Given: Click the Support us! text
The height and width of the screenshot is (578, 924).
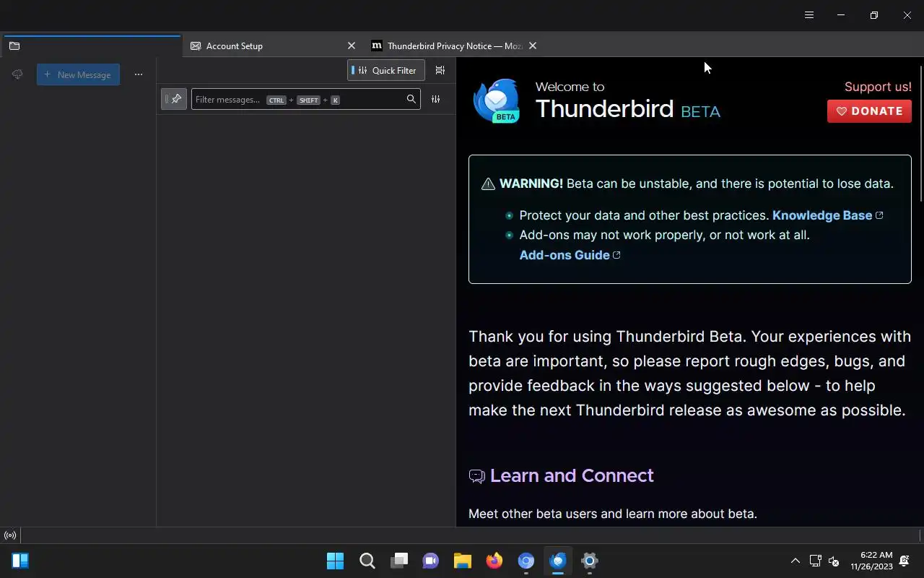Looking at the screenshot, I should tap(878, 87).
